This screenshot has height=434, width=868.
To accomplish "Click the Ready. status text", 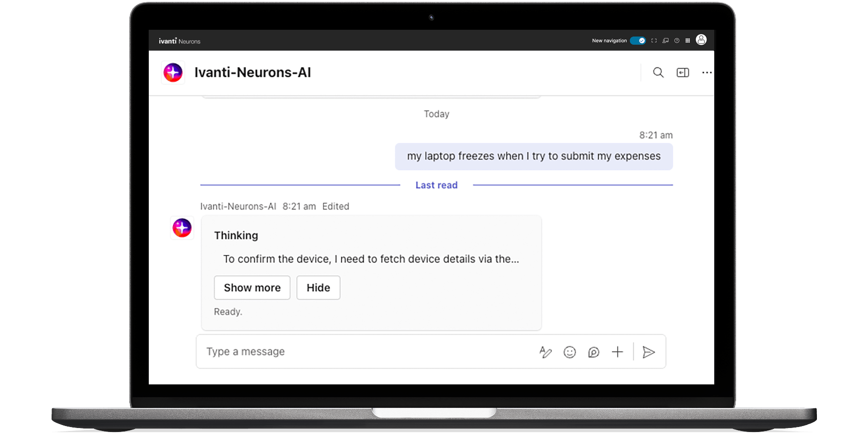I will click(228, 311).
